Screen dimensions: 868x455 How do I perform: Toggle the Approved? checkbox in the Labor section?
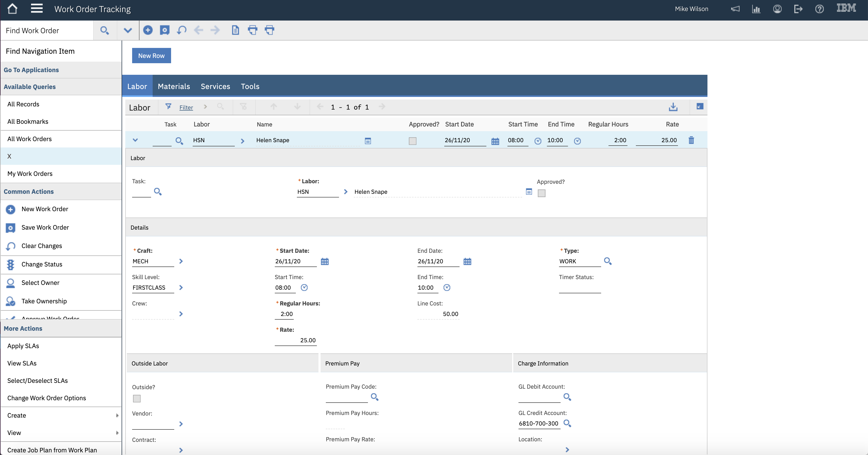click(x=541, y=193)
